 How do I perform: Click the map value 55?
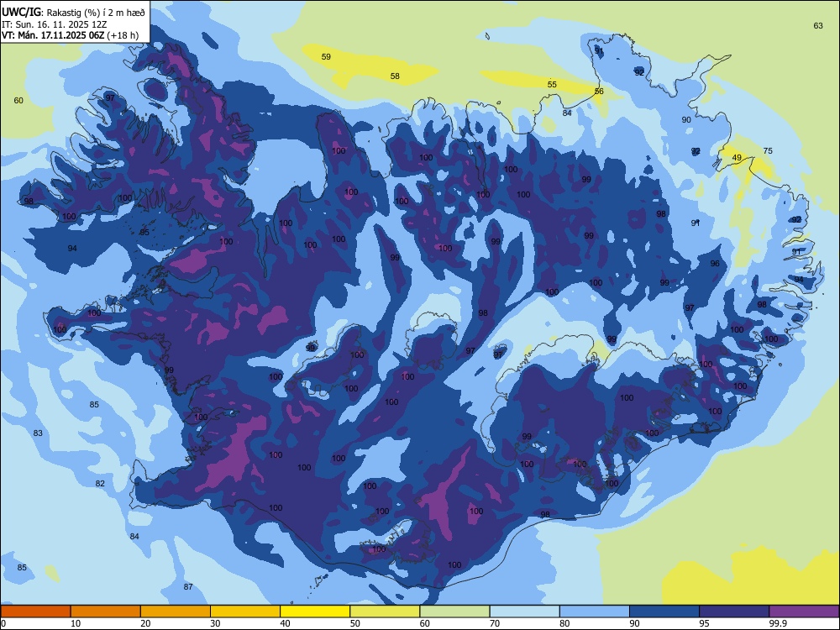pyautogui.click(x=552, y=85)
